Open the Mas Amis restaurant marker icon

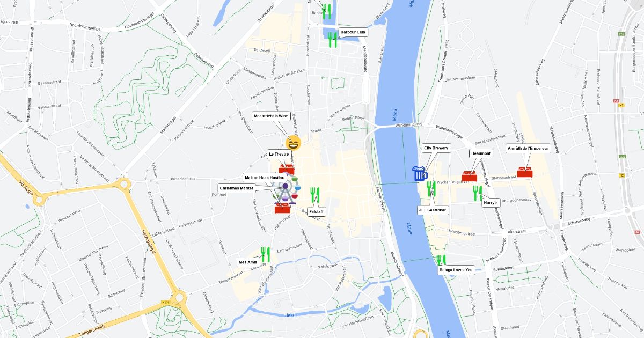265,254
